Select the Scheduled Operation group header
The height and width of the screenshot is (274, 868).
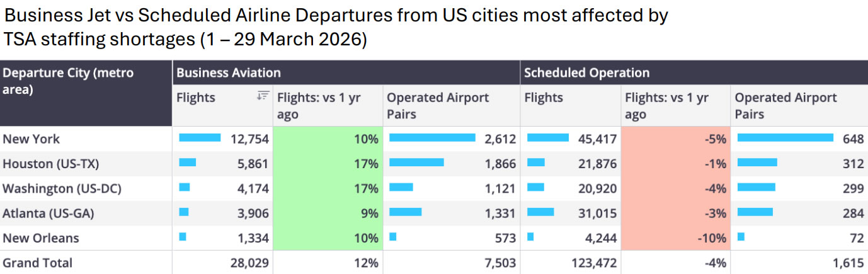pos(586,72)
